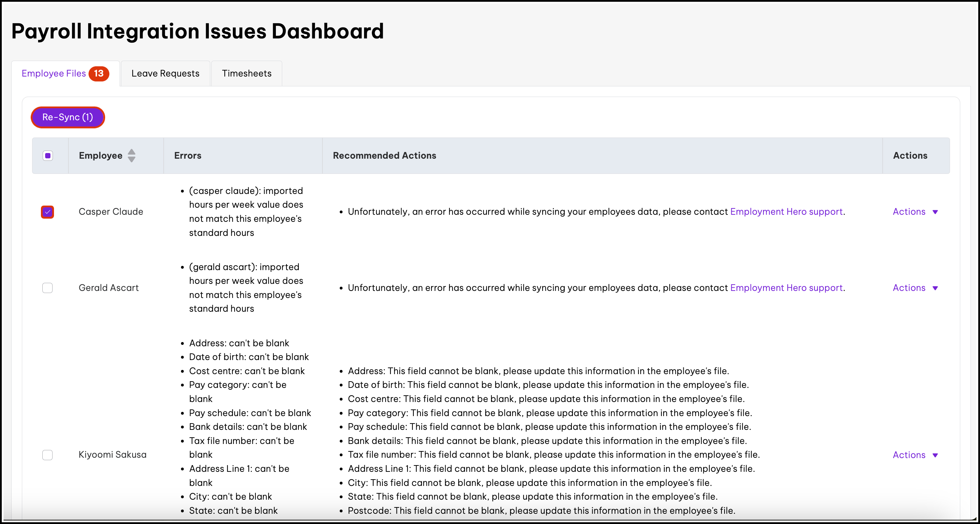Click the Employee column sort arrows

click(131, 156)
